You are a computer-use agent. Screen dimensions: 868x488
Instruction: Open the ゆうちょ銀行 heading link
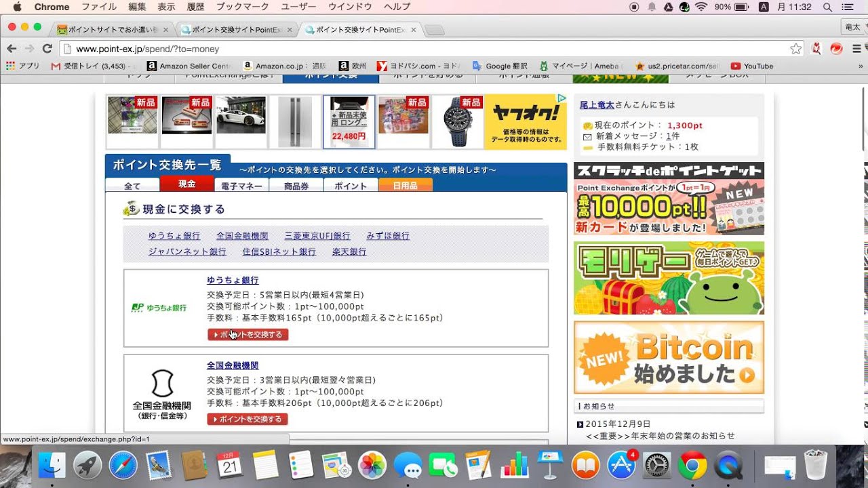(x=233, y=280)
